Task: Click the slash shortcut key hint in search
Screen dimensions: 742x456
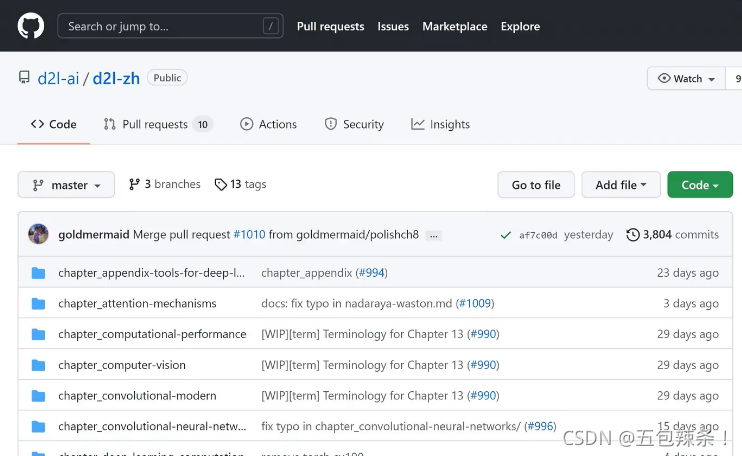Action: tap(271, 26)
